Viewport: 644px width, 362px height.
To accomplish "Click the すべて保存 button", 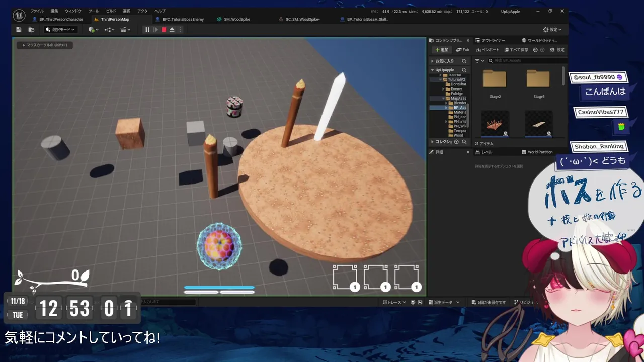I will click(x=515, y=50).
